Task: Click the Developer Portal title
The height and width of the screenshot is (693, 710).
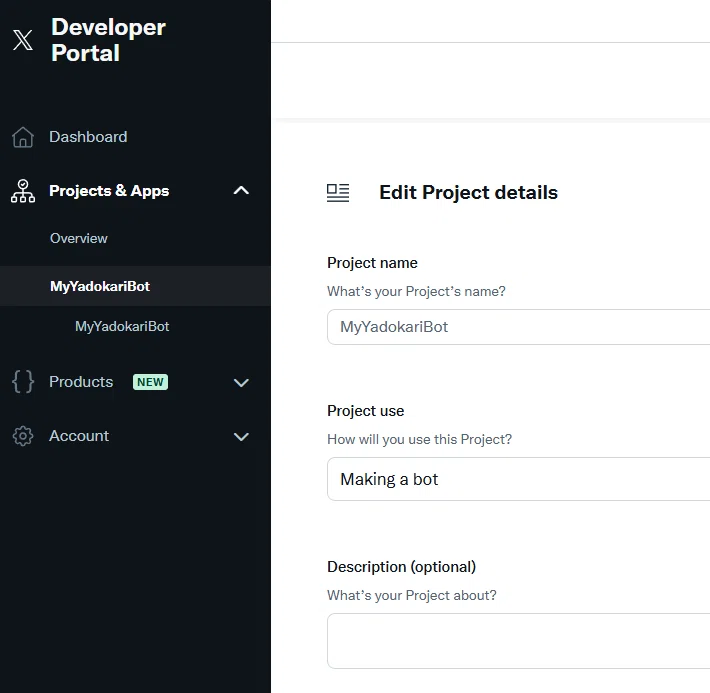Action: click(108, 40)
